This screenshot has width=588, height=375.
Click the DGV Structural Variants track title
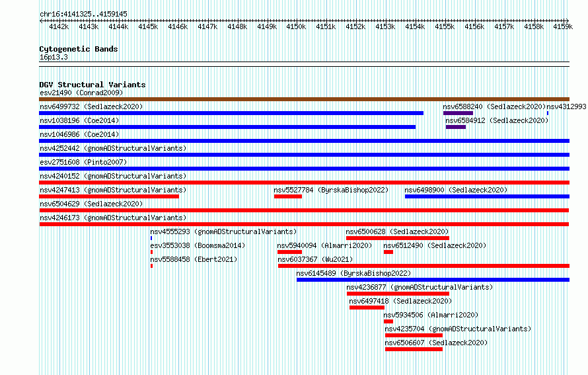[x=92, y=85]
